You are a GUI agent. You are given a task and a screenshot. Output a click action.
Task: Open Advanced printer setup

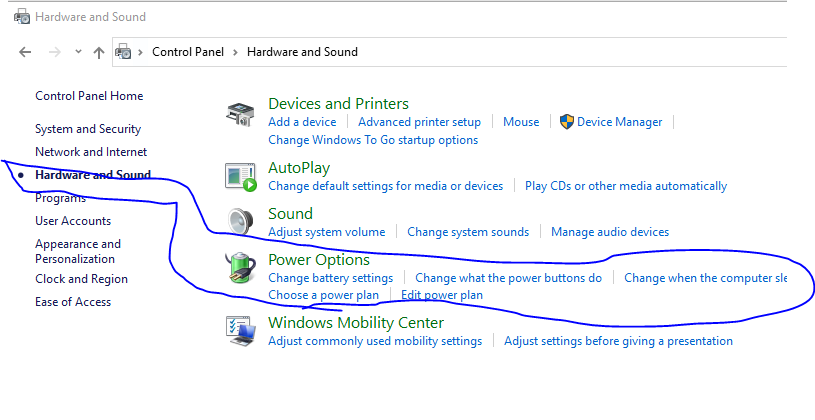pyautogui.click(x=419, y=122)
